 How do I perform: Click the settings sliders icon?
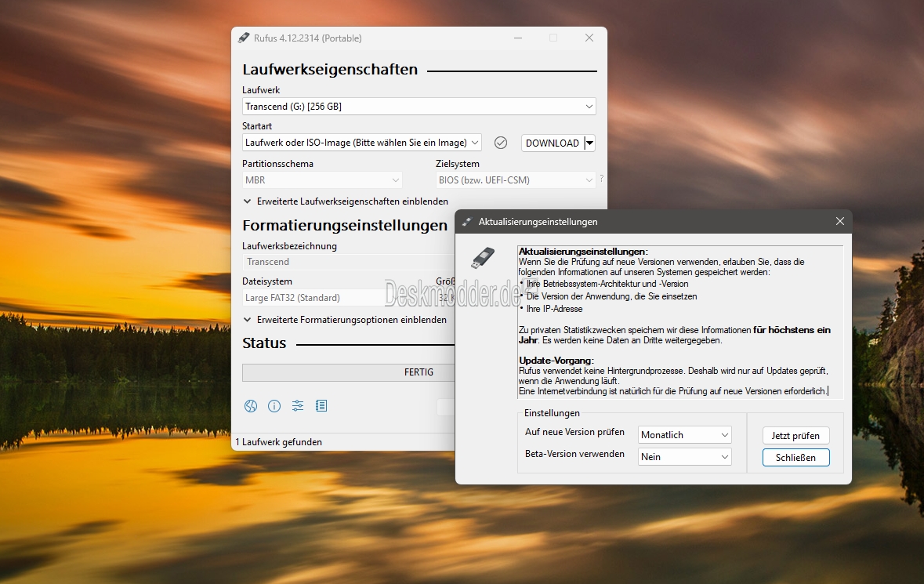pos(298,406)
